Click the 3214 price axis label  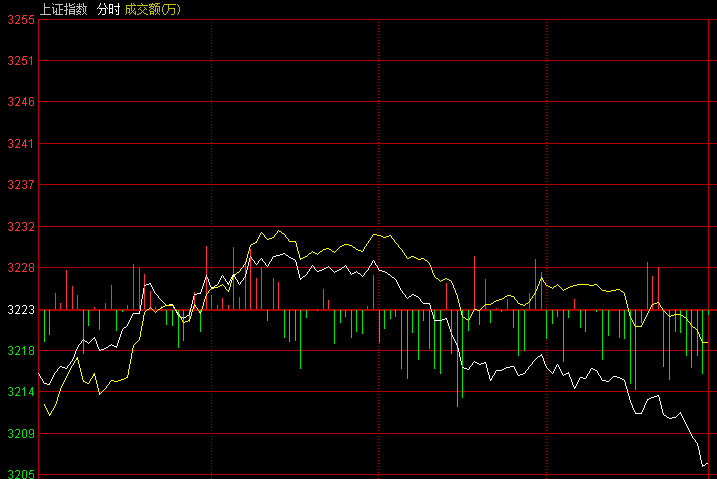(21, 392)
